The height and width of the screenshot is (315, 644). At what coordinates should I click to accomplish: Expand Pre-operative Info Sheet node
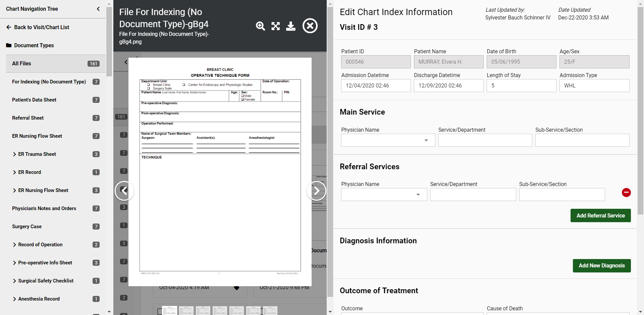pos(14,263)
